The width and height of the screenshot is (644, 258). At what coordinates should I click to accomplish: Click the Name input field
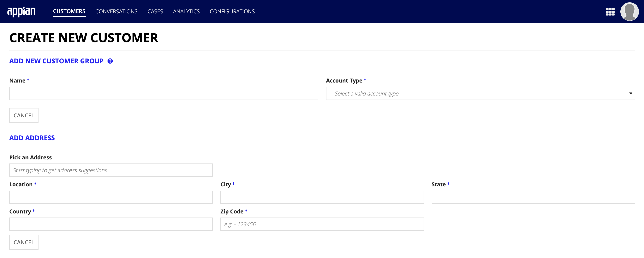pyautogui.click(x=164, y=93)
